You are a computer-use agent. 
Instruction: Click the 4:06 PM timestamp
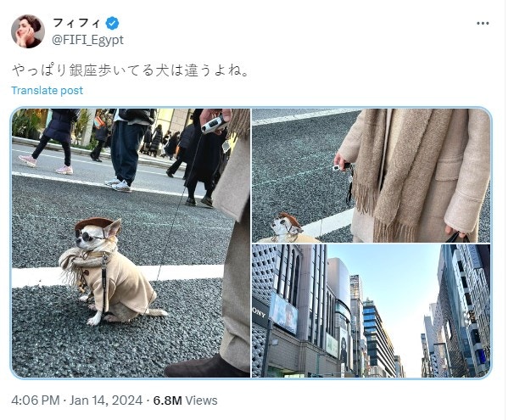pyautogui.click(x=36, y=400)
